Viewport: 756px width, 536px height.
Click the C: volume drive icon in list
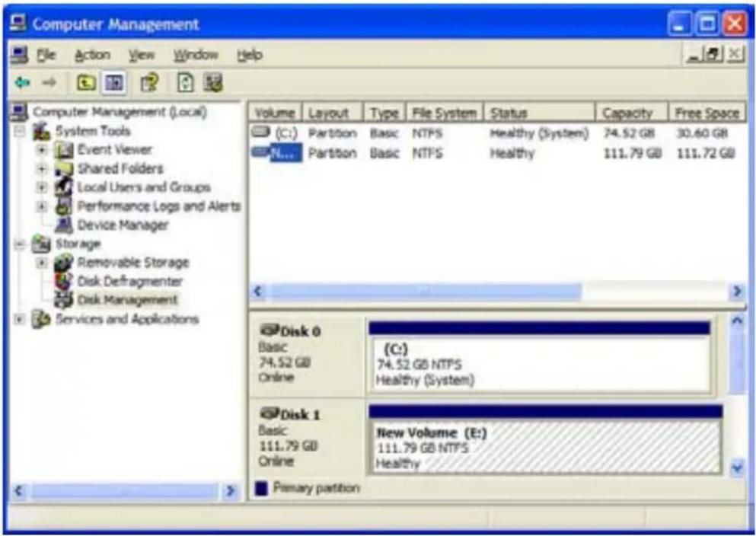point(261,132)
